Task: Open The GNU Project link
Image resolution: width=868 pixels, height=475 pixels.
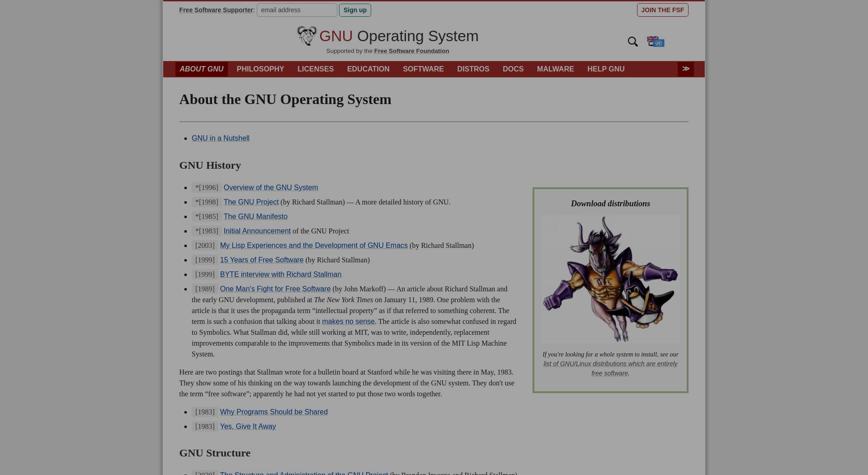Action: pos(251,202)
